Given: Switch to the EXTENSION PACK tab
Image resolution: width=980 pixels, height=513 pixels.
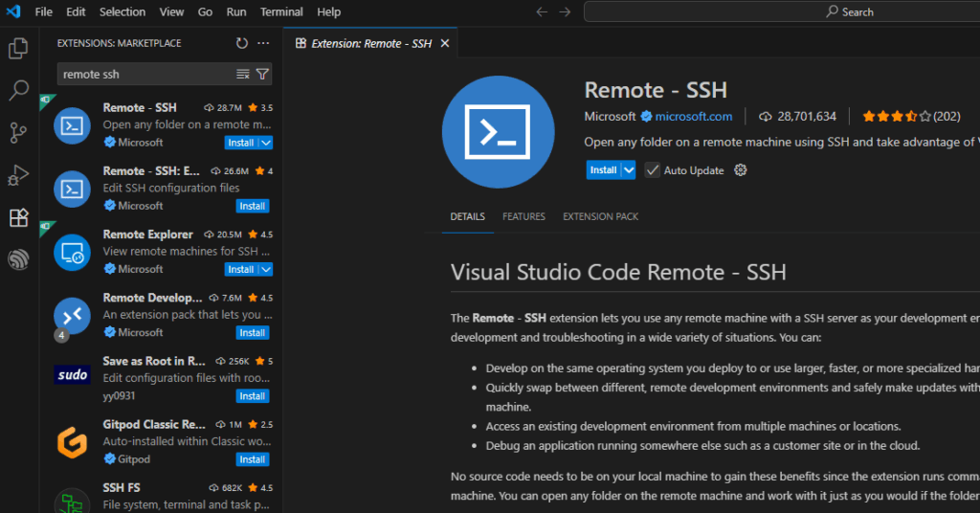Looking at the screenshot, I should 601,217.
